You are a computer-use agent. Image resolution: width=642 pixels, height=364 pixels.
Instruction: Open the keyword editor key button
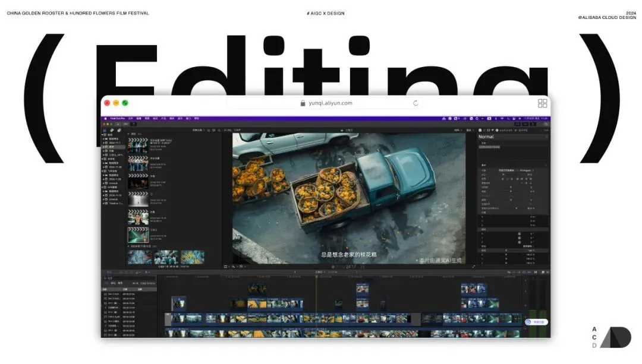[126, 124]
